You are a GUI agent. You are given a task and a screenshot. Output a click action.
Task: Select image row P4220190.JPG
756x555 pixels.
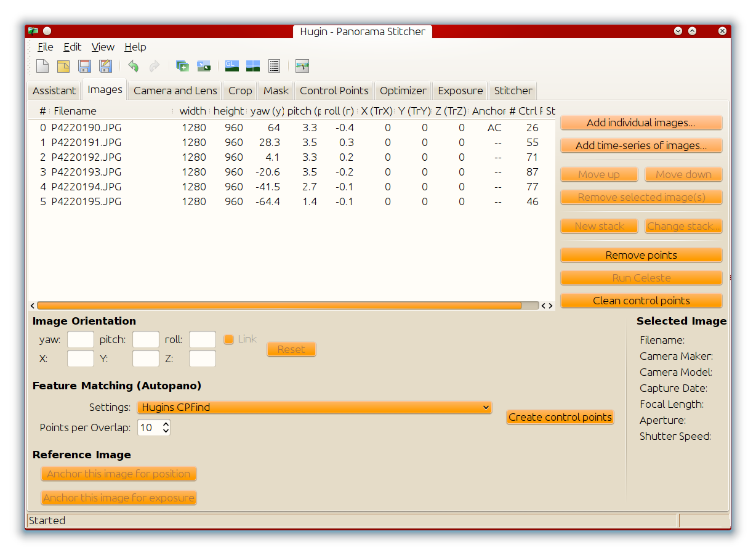pyautogui.click(x=291, y=128)
